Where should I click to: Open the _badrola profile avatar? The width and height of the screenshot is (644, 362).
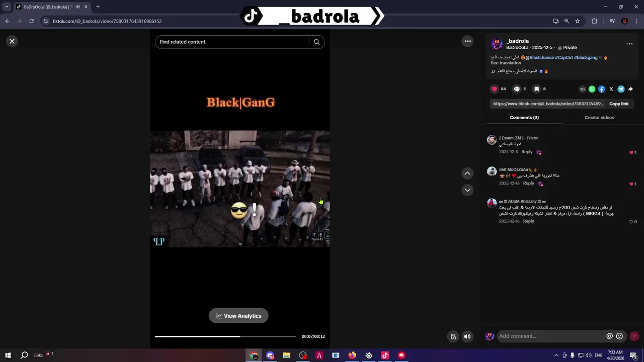[x=497, y=44]
